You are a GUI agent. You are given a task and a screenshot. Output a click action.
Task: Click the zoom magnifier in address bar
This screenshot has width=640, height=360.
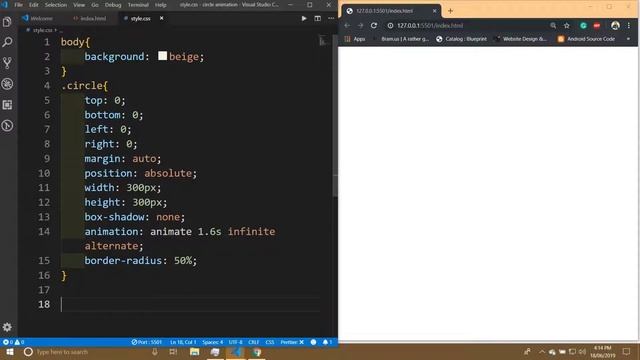[x=553, y=25]
